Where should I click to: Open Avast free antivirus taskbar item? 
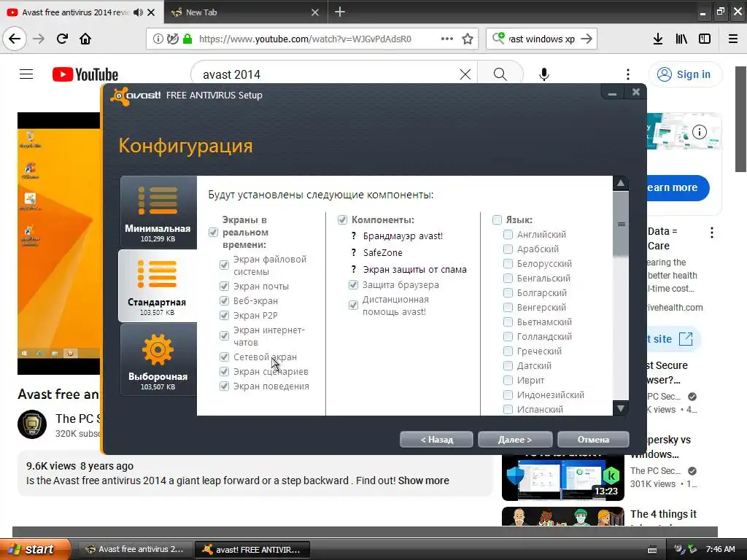point(135,549)
